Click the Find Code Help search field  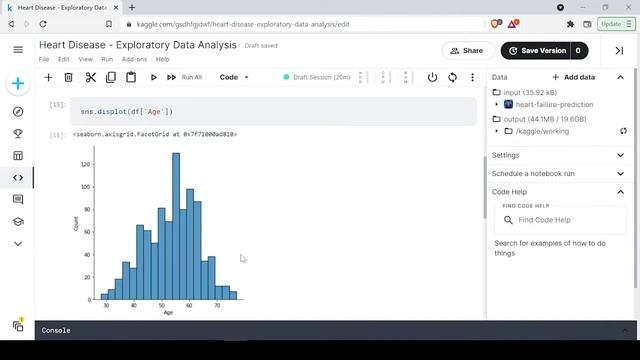[x=560, y=220]
